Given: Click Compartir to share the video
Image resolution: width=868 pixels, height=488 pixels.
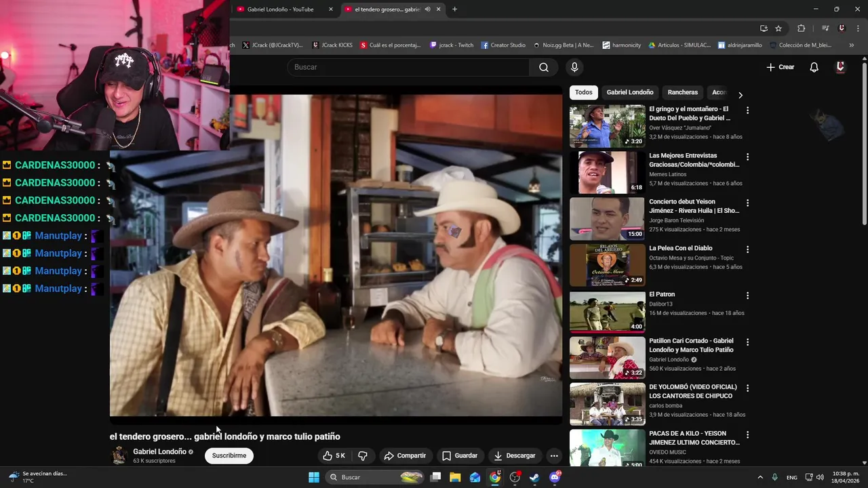Looking at the screenshot, I should (x=405, y=455).
